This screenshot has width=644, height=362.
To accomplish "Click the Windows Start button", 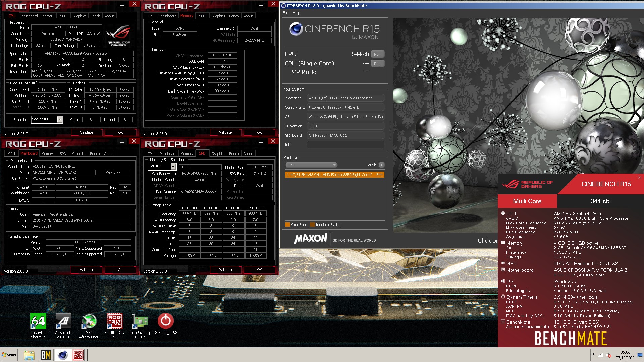I will coord(9,355).
